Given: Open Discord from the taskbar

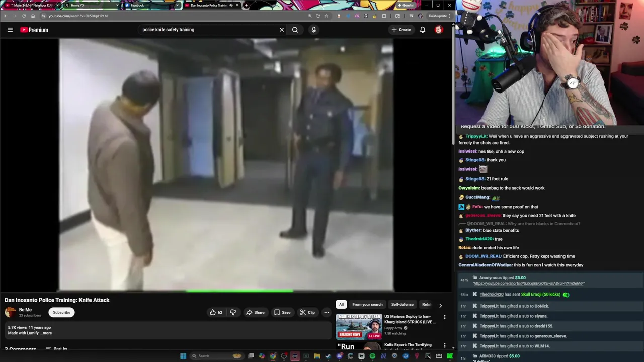Looking at the screenshot, I should coord(339,356).
